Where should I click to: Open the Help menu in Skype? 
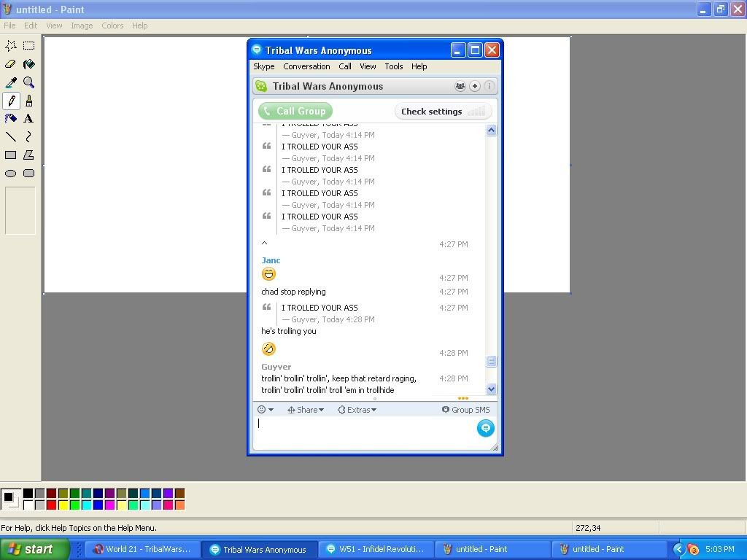point(419,66)
